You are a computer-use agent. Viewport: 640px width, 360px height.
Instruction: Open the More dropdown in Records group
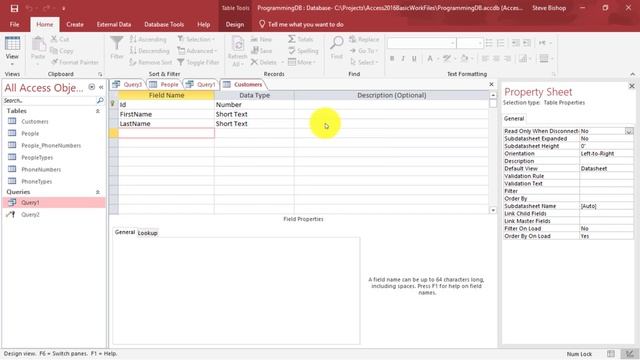click(x=302, y=62)
